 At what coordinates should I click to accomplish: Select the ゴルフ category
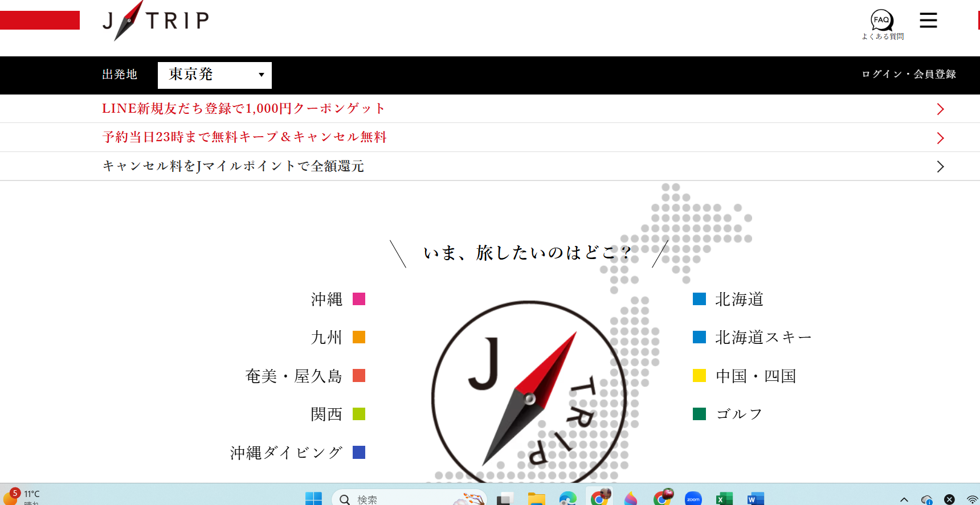(x=739, y=414)
